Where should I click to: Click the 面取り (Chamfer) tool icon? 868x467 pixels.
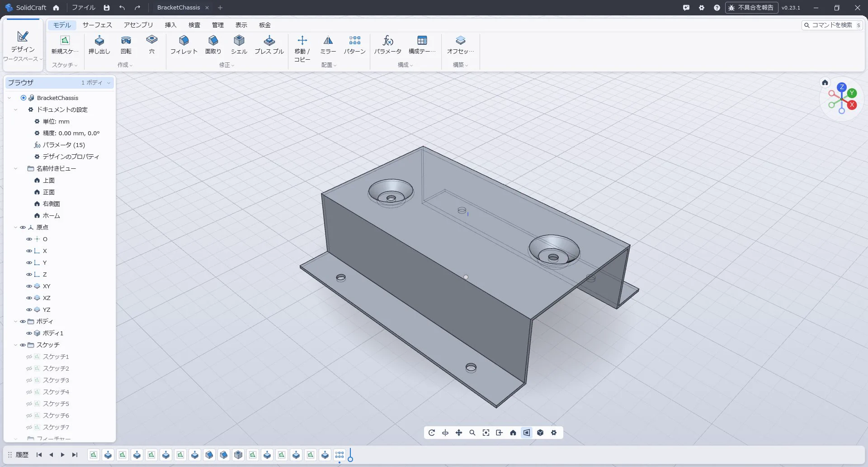213,40
